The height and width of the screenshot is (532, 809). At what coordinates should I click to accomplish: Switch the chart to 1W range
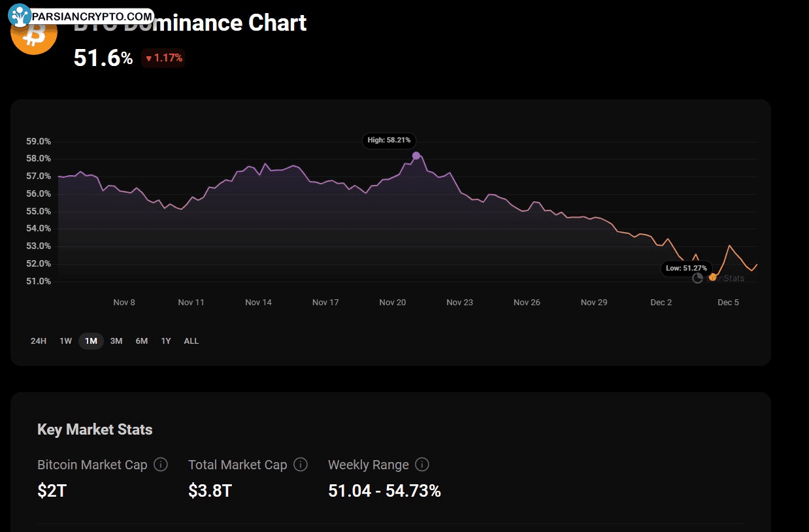point(66,341)
